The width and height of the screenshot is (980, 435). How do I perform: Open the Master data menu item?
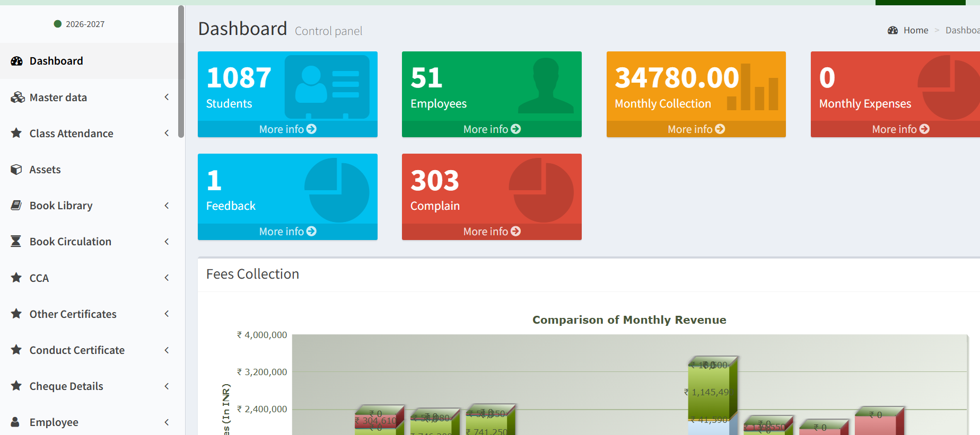click(x=89, y=97)
